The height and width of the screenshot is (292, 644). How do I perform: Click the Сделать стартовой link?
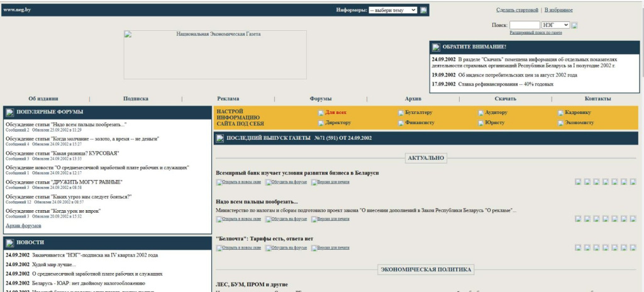(x=517, y=10)
